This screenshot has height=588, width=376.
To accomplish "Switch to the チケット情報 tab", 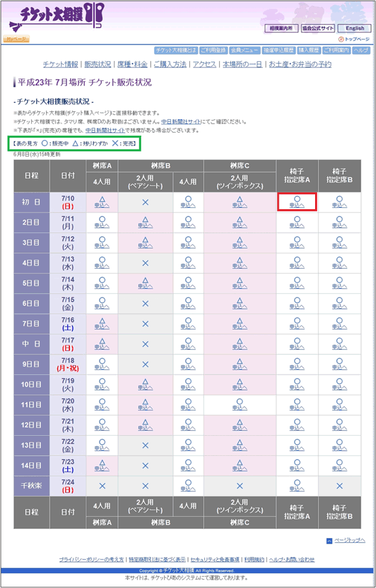I will pyautogui.click(x=60, y=63).
